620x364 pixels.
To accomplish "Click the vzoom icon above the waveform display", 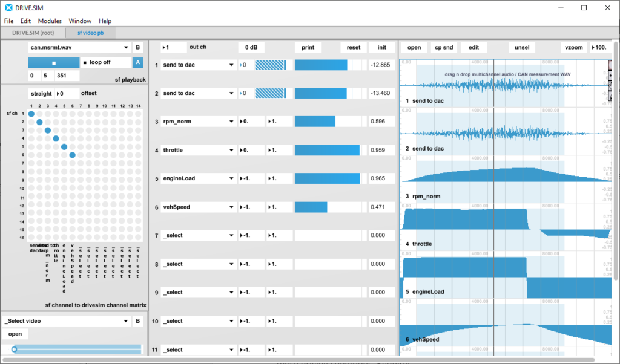I will pyautogui.click(x=573, y=47).
